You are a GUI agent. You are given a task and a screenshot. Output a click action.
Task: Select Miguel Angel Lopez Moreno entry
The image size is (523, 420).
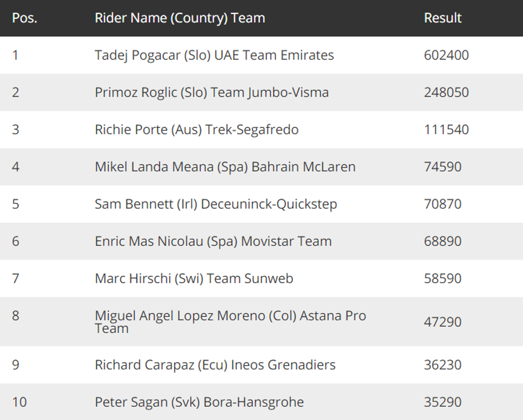pos(230,322)
